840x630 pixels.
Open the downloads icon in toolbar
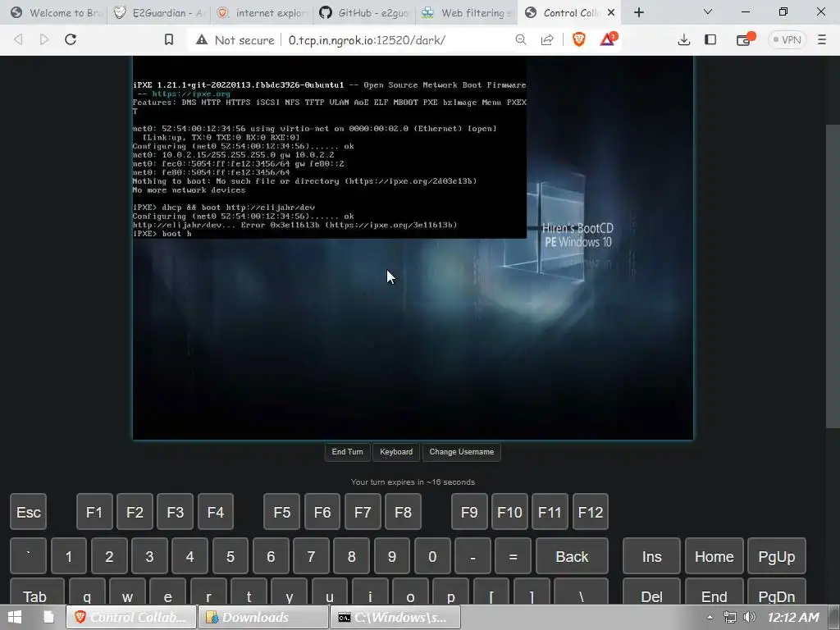pyautogui.click(x=683, y=39)
